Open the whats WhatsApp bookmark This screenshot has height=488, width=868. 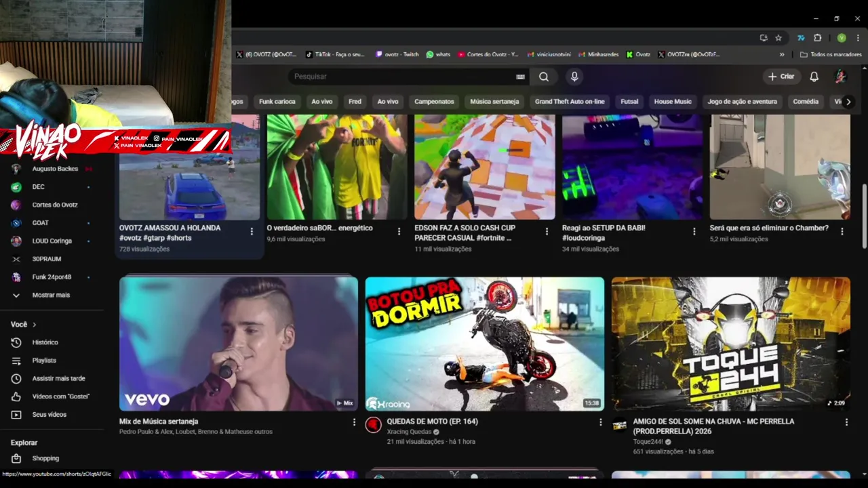[x=438, y=54]
